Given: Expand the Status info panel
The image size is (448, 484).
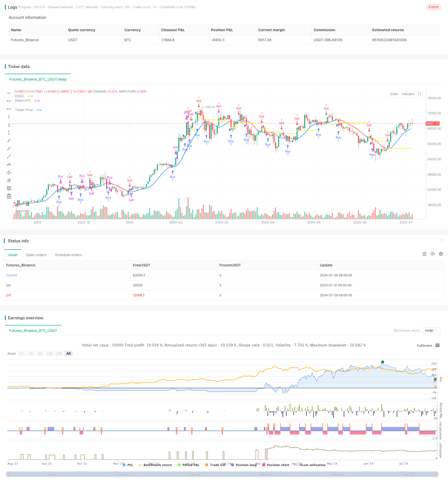Looking at the screenshot, I should pos(442,241).
